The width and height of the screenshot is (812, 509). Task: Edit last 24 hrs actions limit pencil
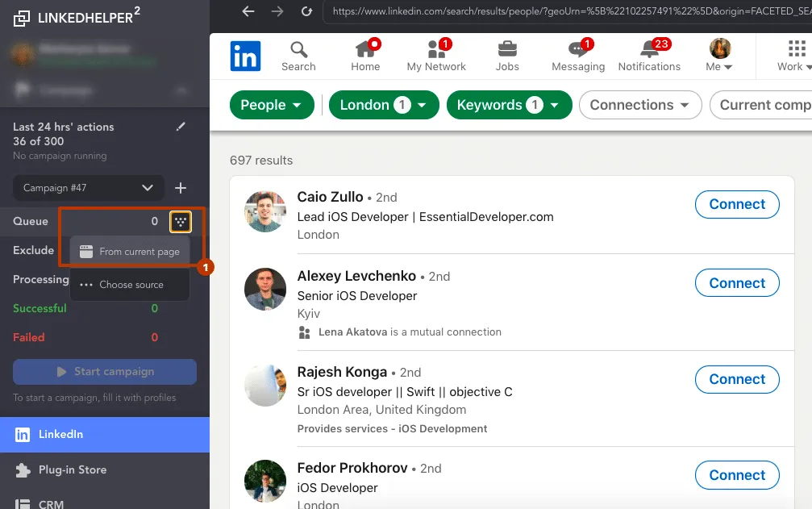pos(181,127)
